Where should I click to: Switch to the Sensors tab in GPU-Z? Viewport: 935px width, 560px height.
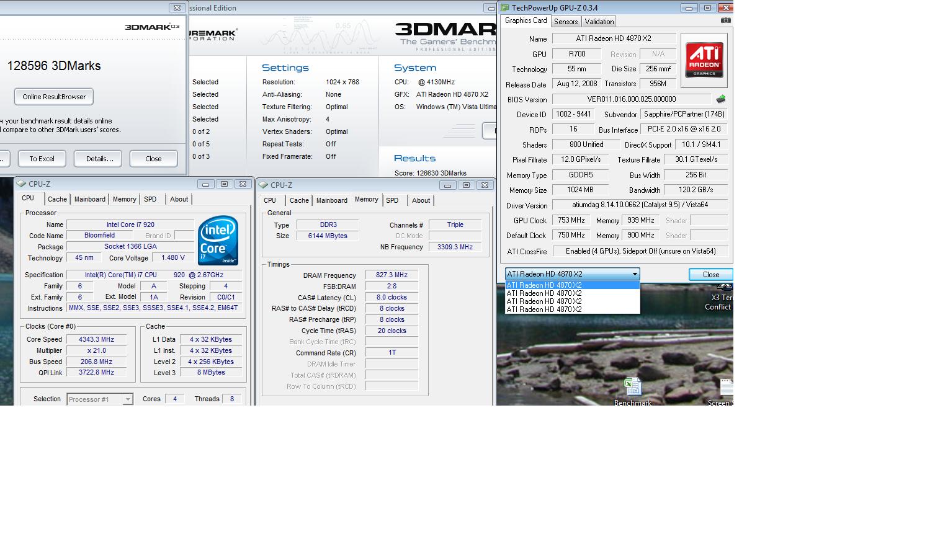coord(566,22)
